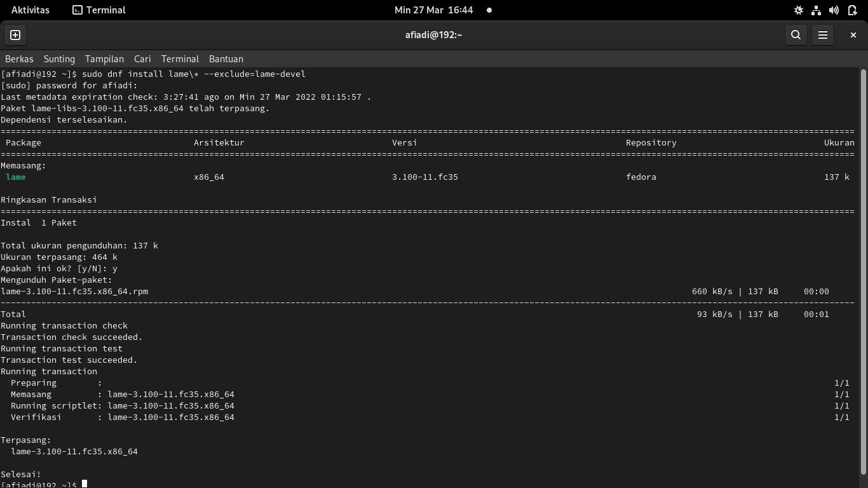The height and width of the screenshot is (488, 868).
Task: Click 'Ukuran terpasang: 464 k' line
Action: coord(59,257)
